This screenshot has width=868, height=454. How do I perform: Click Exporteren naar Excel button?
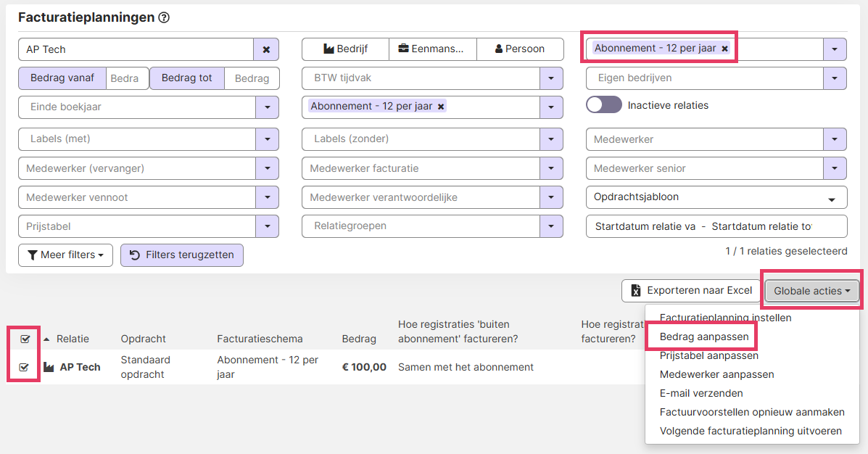click(x=691, y=290)
